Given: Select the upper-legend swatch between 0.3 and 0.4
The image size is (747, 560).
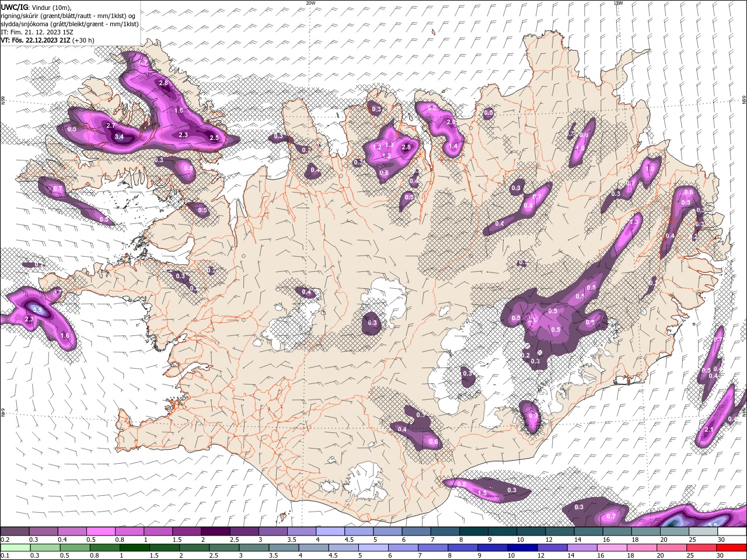Looking at the screenshot, I should pos(43,531).
